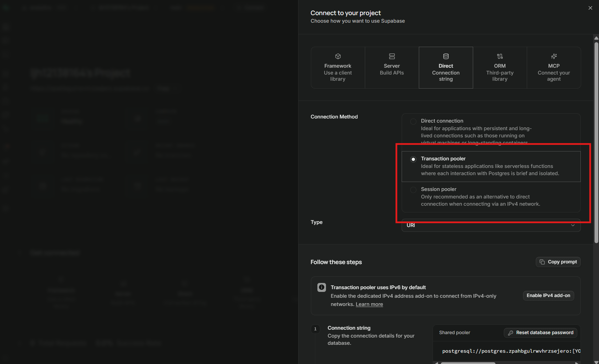The height and width of the screenshot is (364, 599).
Task: Choose the Session pooler radio option
Action: click(x=413, y=190)
